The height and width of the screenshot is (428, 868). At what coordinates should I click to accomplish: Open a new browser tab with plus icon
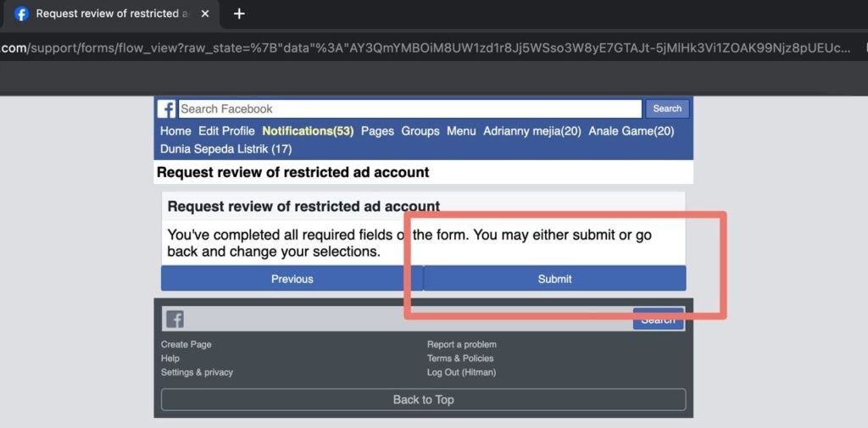coord(238,14)
